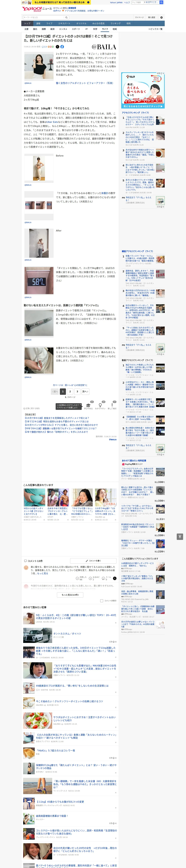The width and height of the screenshot is (186, 868).
Task: Select the 科学 category
Action: (95, 29)
